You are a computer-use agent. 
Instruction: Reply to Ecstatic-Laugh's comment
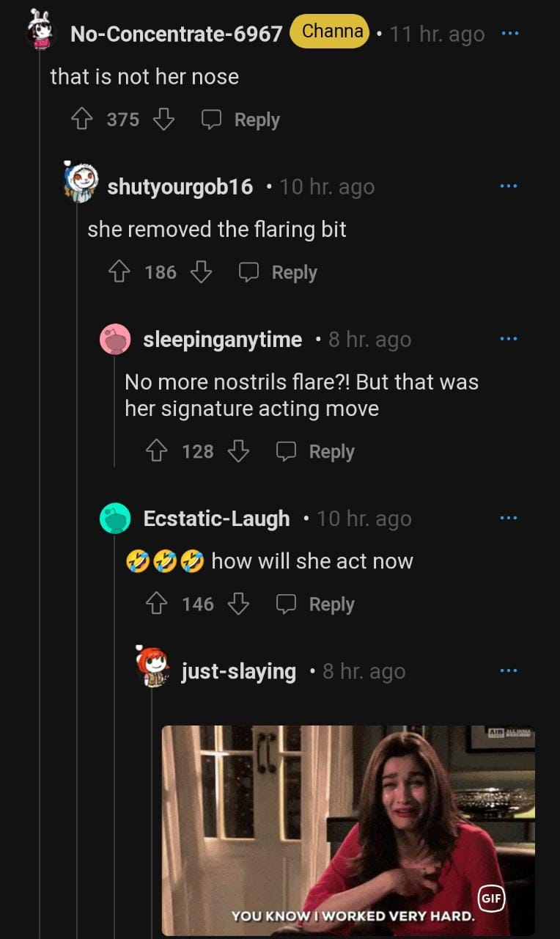pos(316,604)
